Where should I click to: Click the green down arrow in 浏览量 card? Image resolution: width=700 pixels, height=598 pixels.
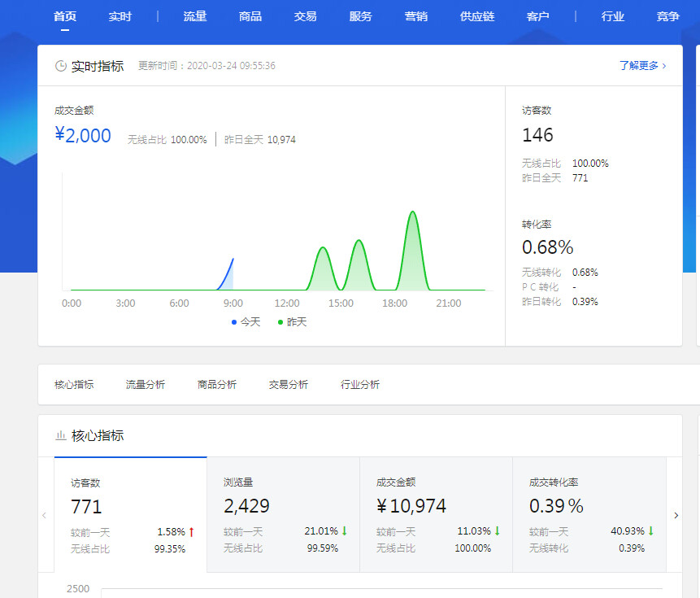pos(345,531)
